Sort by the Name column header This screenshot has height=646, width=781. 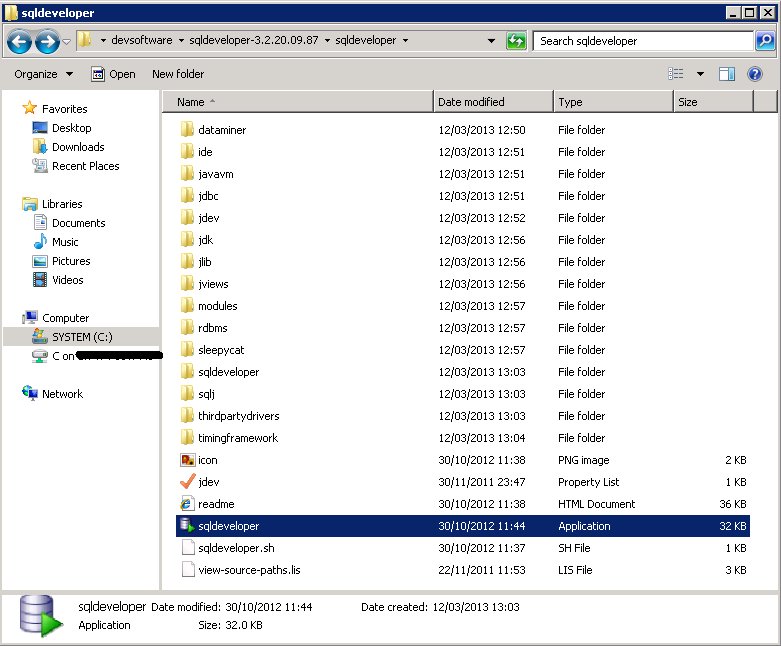[298, 102]
